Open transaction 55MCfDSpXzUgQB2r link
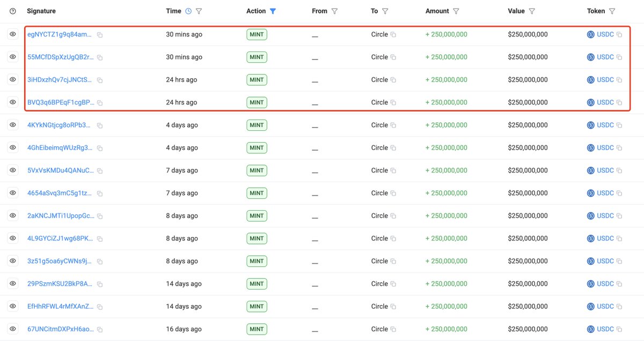Image resolution: width=644 pixels, height=341 pixels. [x=60, y=57]
